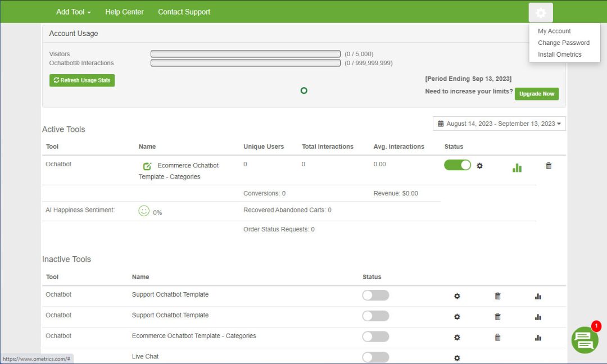View stats chart for inactive Ecommerce Ochatbot Template

[538, 338]
